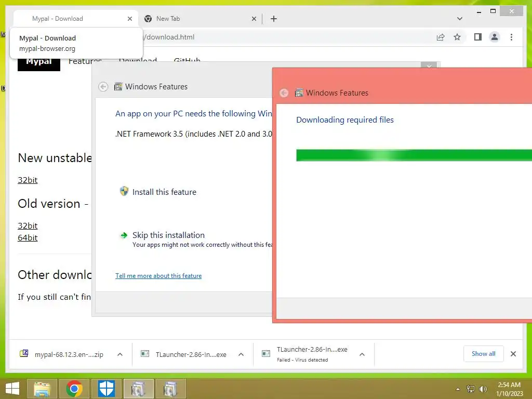Image resolution: width=532 pixels, height=399 pixels.
Task: Close the left Windows Features dialog
Action: pyautogui.click(x=429, y=65)
